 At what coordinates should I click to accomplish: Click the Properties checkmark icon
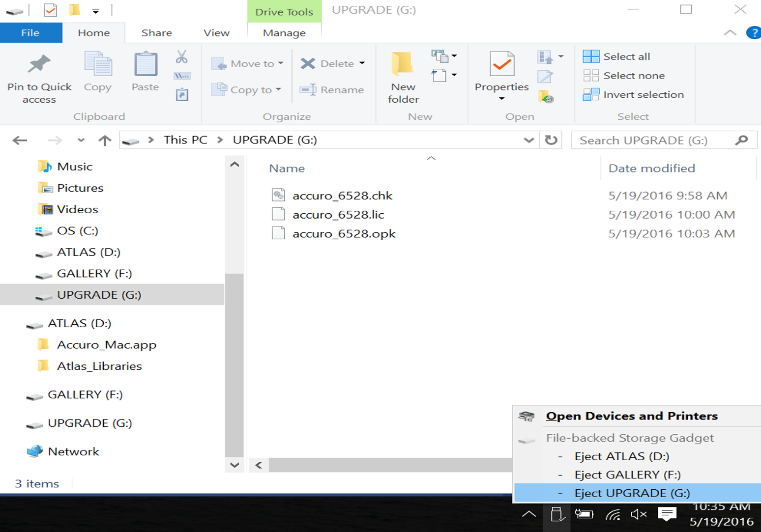click(502, 64)
